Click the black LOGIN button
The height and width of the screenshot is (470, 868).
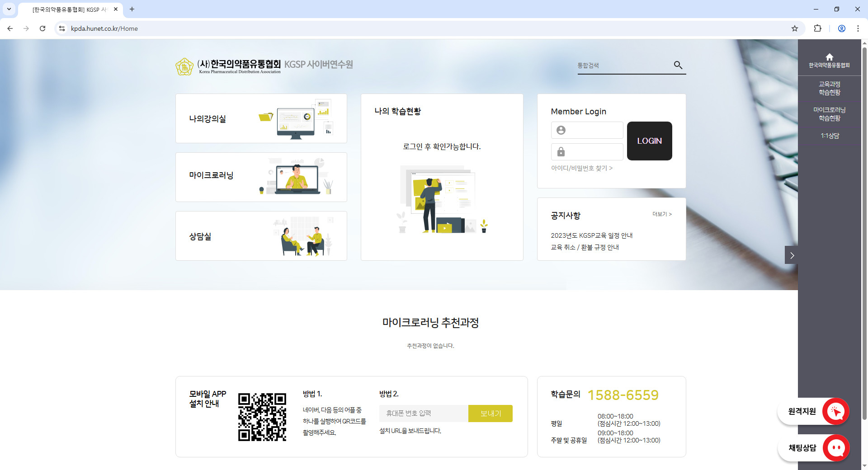pyautogui.click(x=649, y=141)
